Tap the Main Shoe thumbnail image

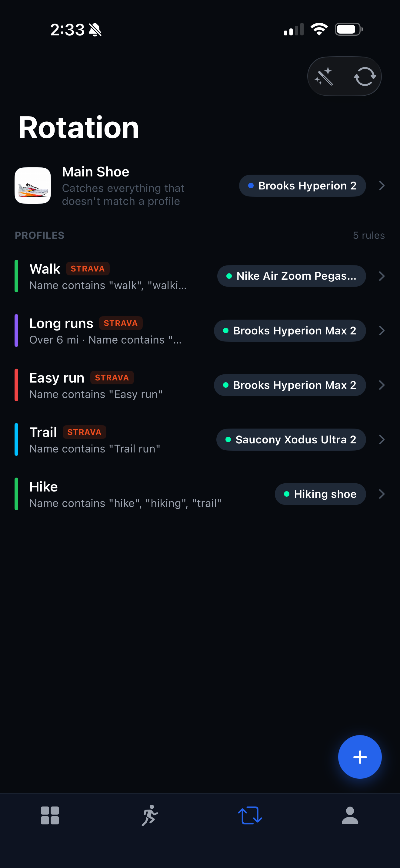point(33,186)
